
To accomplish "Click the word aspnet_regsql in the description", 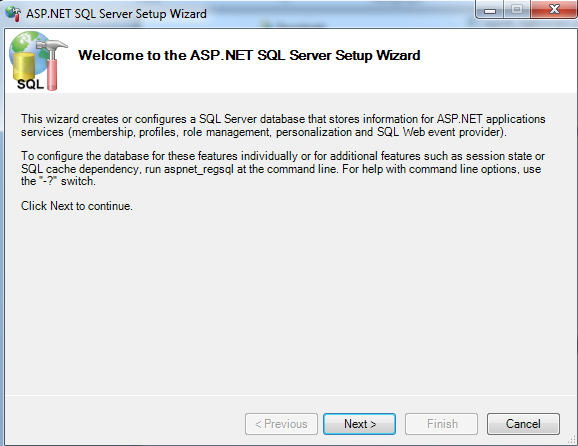I will 199,169.
